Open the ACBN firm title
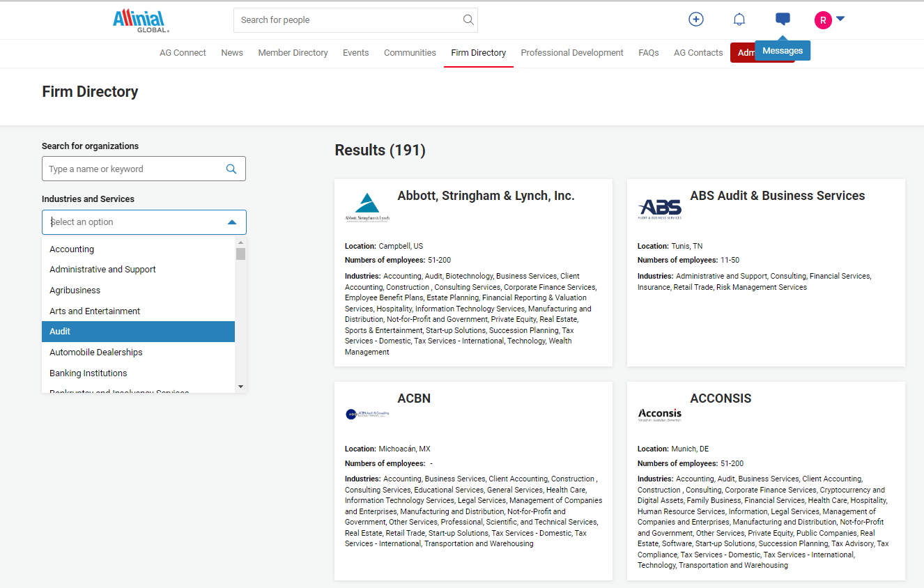924x588 pixels. (x=414, y=399)
